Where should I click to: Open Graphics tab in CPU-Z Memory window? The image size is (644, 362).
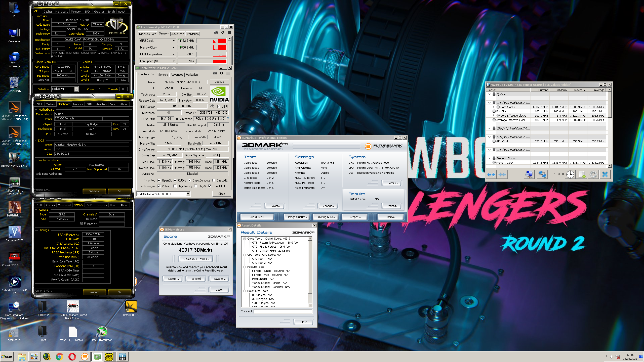point(102,205)
